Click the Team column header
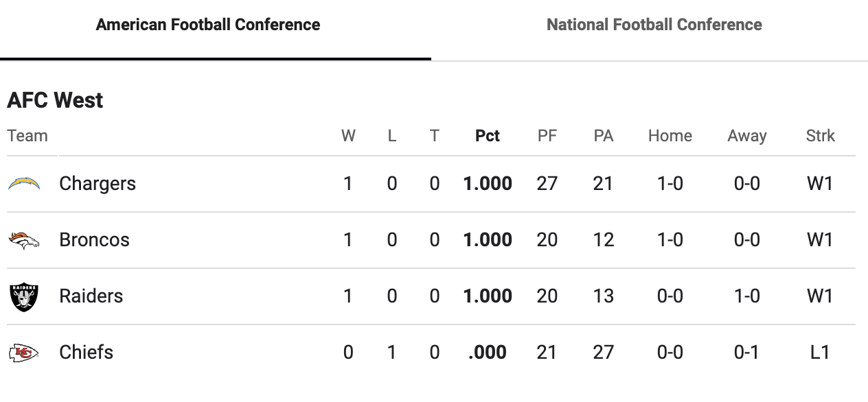The height and width of the screenshot is (402, 868). 27,136
